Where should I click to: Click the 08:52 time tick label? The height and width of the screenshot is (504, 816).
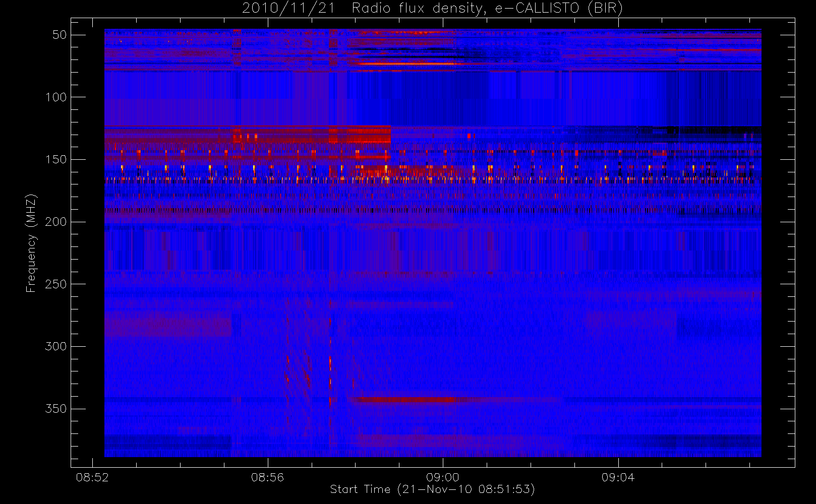tap(92, 477)
